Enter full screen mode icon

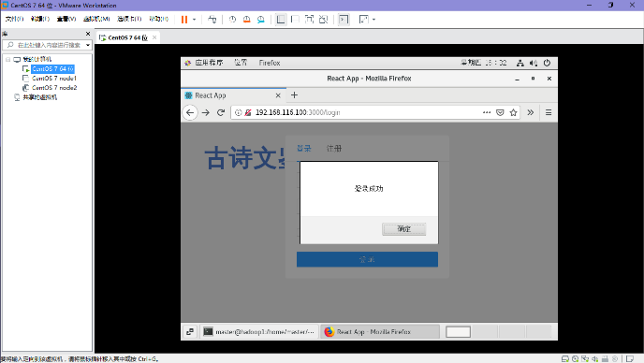pos(309,20)
